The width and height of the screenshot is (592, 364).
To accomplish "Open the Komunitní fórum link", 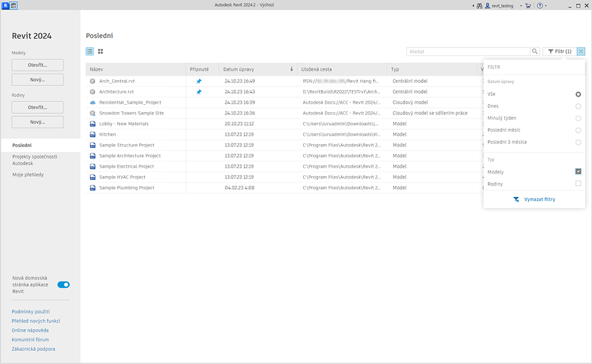I will point(30,340).
